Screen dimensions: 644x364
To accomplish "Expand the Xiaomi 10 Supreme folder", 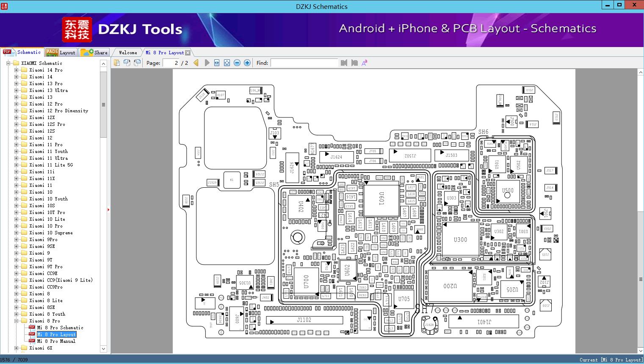I will tap(16, 233).
